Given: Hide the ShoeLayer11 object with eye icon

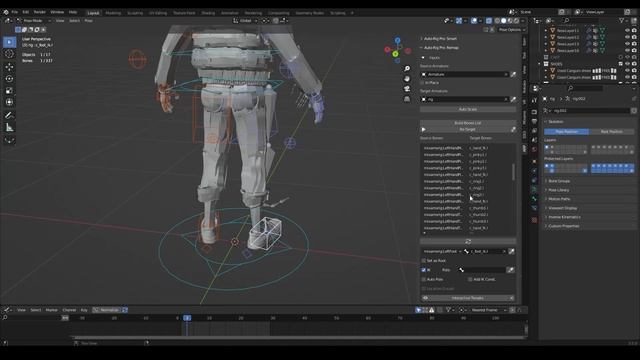Looking at the screenshot, I should point(627,31).
